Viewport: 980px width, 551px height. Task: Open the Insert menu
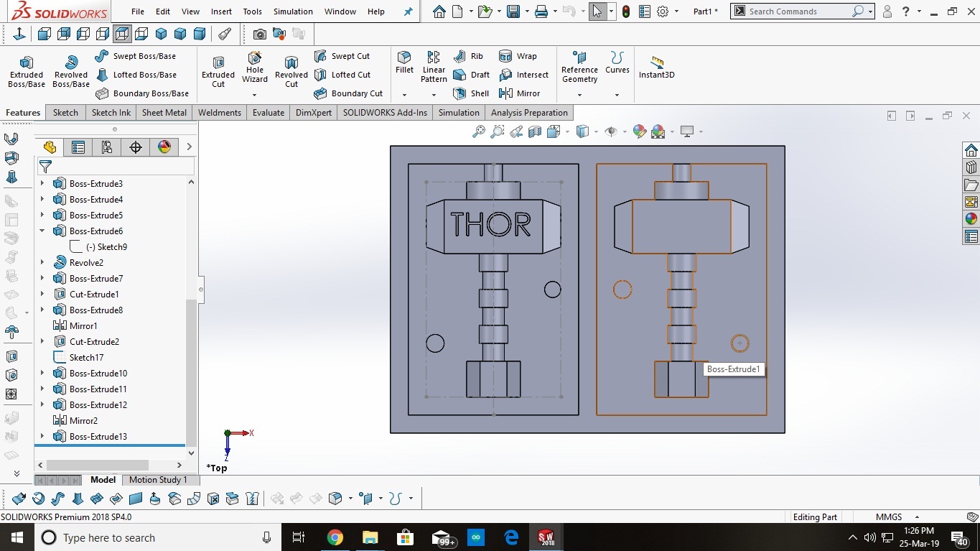[x=221, y=11]
